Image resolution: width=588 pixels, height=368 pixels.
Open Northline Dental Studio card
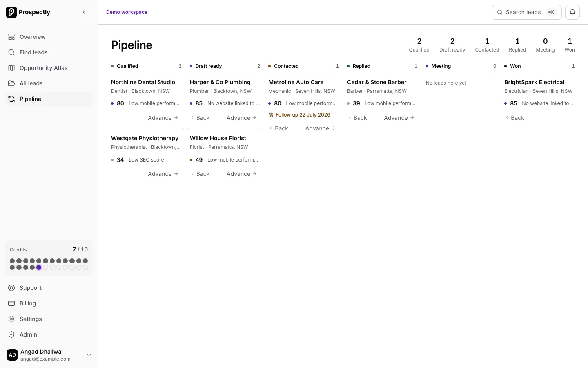pos(143,82)
